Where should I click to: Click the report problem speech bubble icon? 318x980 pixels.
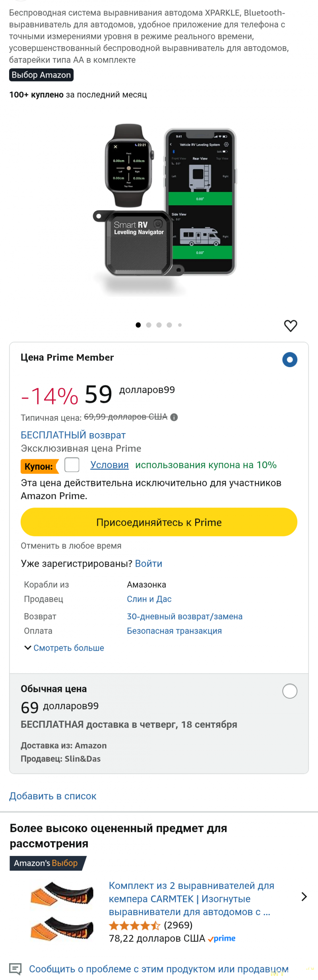[15, 969]
